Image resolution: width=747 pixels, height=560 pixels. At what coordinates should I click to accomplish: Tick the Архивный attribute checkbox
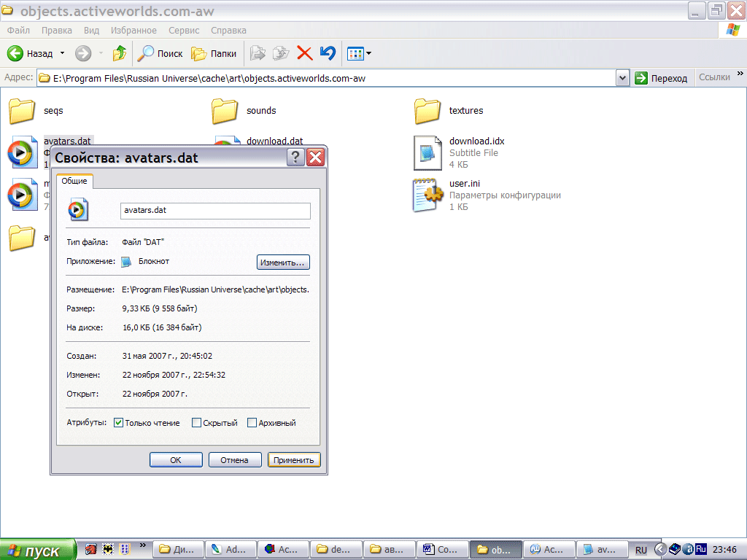point(252,423)
